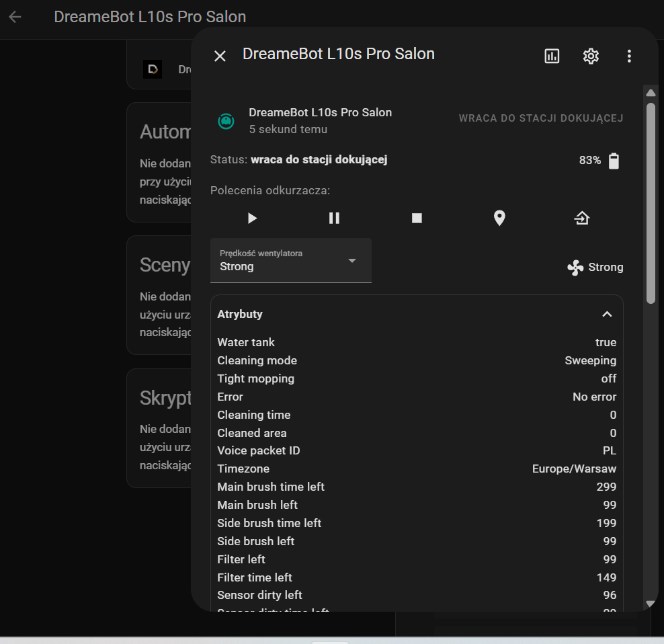Start the vacuum with the play button
This screenshot has height=644, width=664.
pyautogui.click(x=252, y=218)
